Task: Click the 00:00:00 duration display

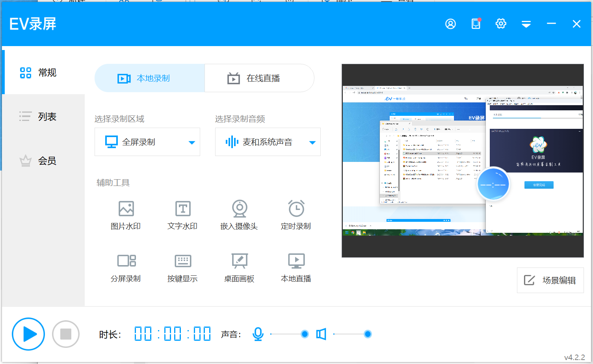Action: (173, 334)
